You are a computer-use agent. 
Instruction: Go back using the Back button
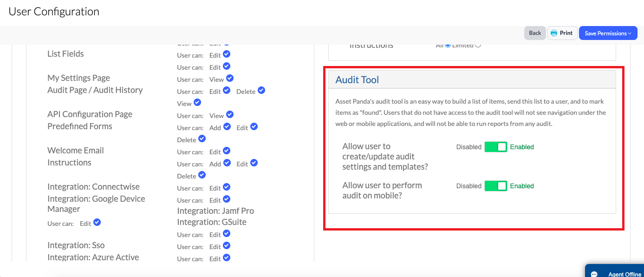[535, 33]
